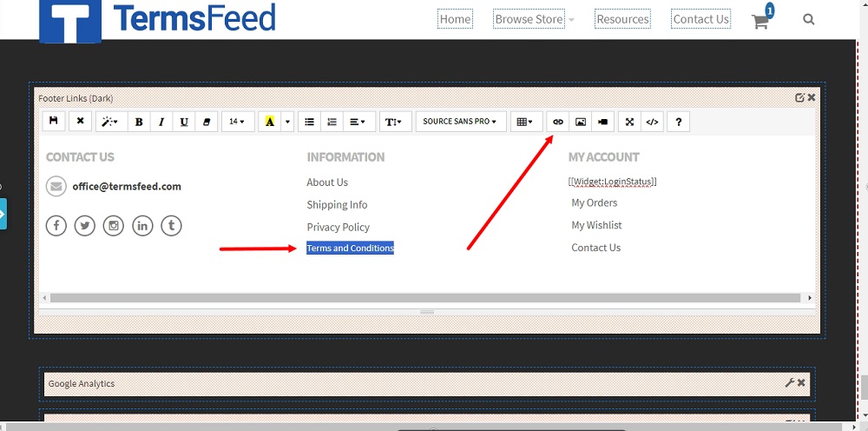The width and height of the screenshot is (868, 431).
Task: Click the insert video icon
Action: (x=603, y=122)
